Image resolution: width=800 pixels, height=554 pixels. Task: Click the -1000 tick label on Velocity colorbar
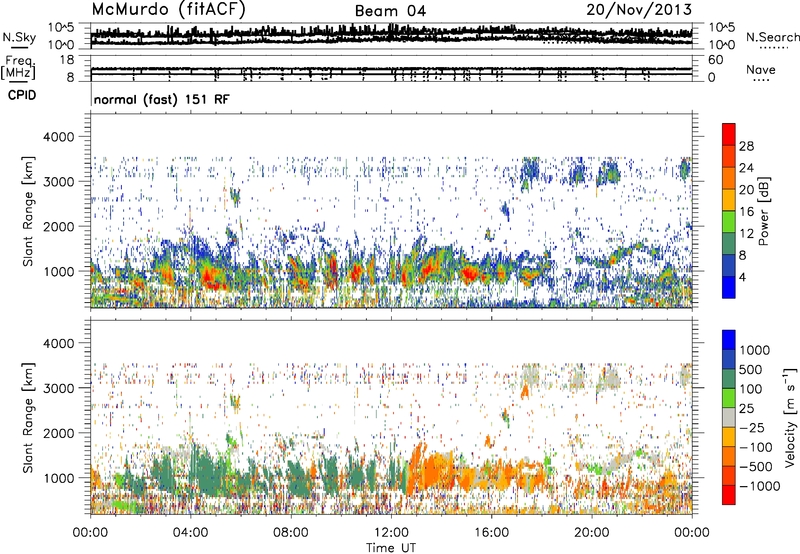click(x=760, y=486)
